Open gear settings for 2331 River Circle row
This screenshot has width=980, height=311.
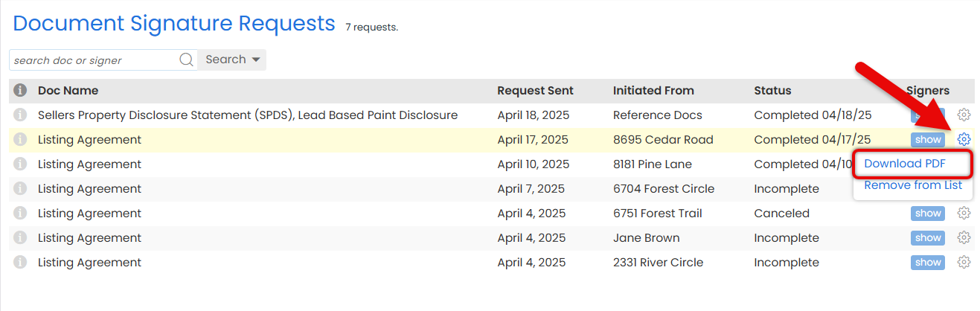point(964,262)
